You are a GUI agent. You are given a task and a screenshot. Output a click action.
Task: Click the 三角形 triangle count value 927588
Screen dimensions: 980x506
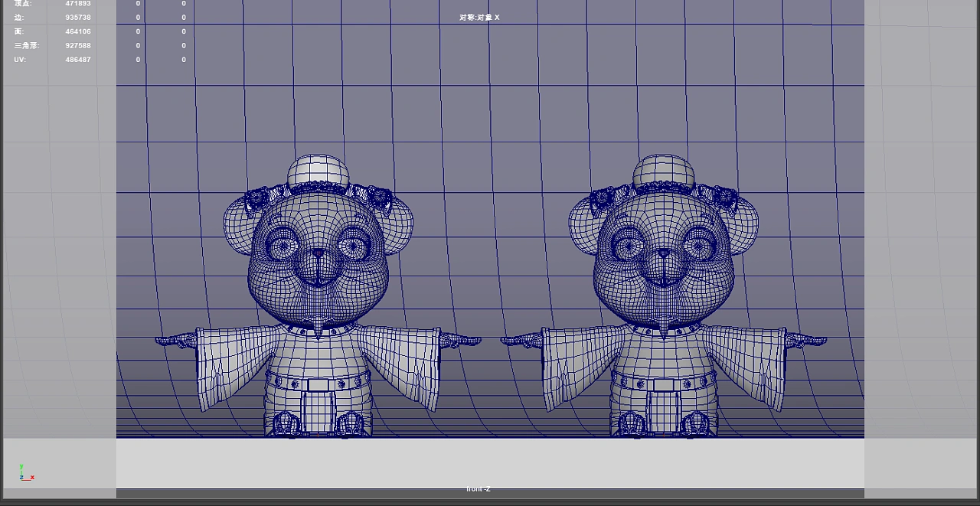click(78, 45)
